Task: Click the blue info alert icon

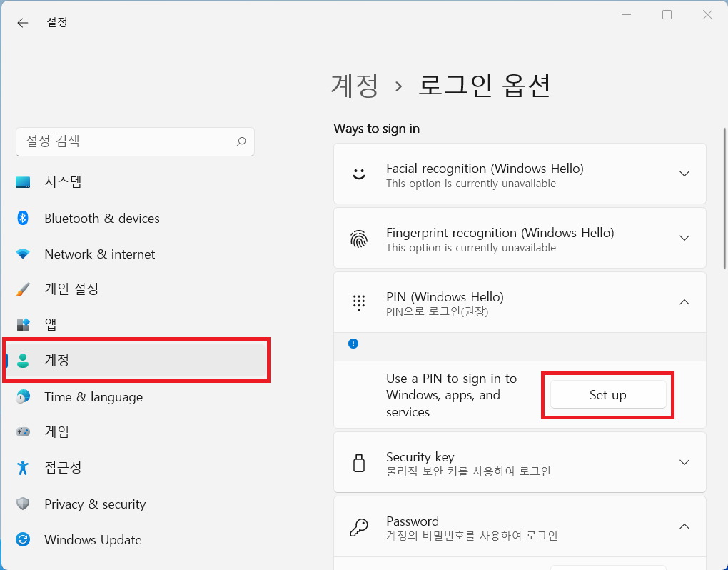Action: (x=353, y=344)
